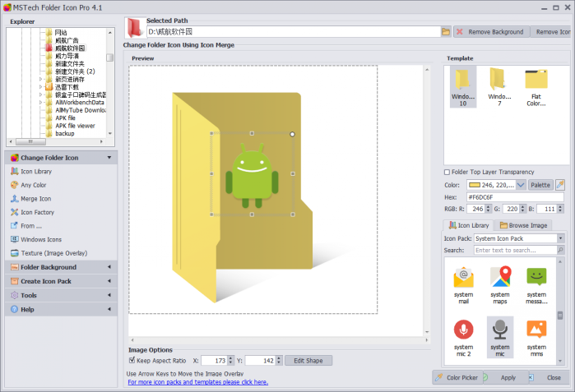Choose the Windows 10 folder template
This screenshot has height=392, width=575.
point(463,87)
